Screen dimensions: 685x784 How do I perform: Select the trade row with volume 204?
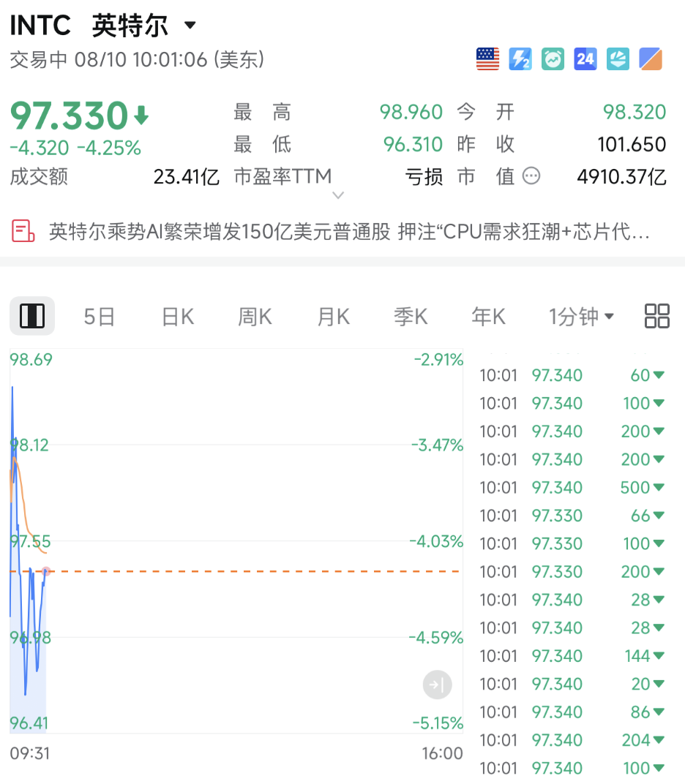(572, 740)
